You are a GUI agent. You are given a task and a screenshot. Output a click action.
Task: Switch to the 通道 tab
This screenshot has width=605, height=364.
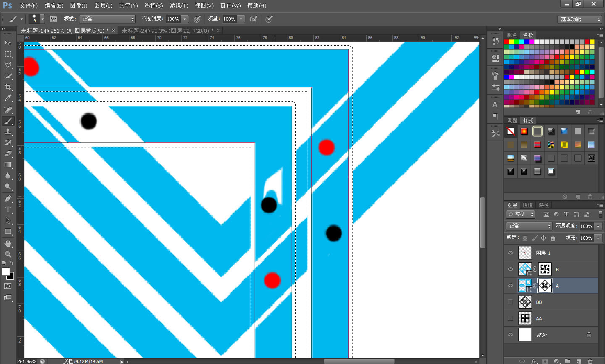528,205
